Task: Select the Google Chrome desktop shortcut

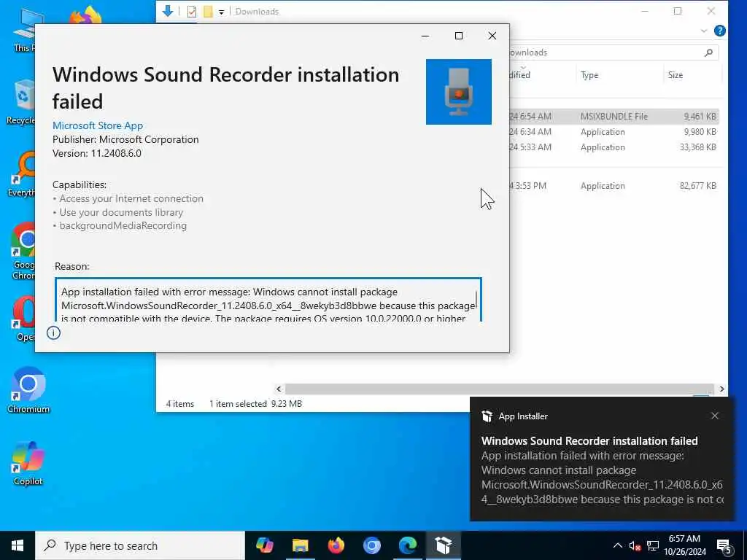Action: (23, 251)
